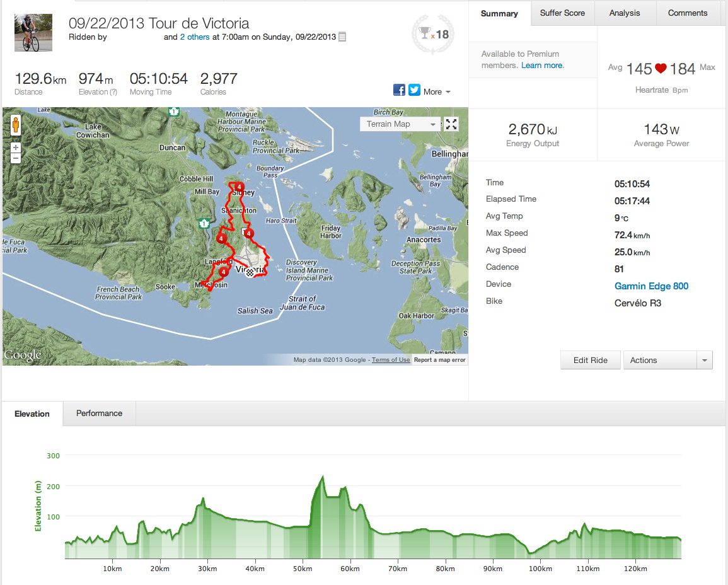
Task: Expand the More sharing menu
Action: [x=436, y=91]
